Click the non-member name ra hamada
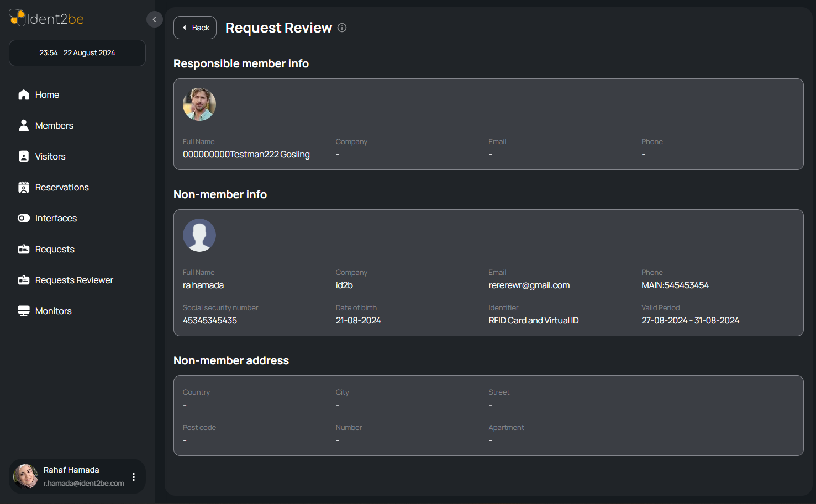The height and width of the screenshot is (504, 816). pyautogui.click(x=203, y=285)
